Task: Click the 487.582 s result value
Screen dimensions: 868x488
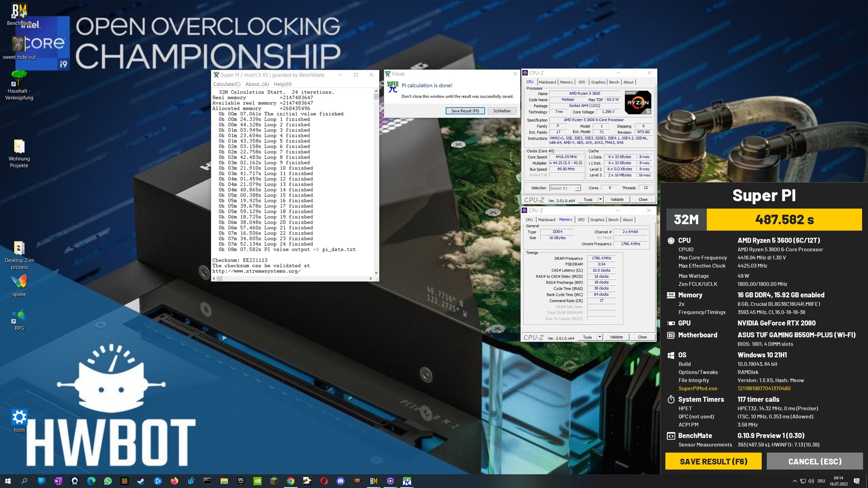Action: pyautogui.click(x=784, y=220)
